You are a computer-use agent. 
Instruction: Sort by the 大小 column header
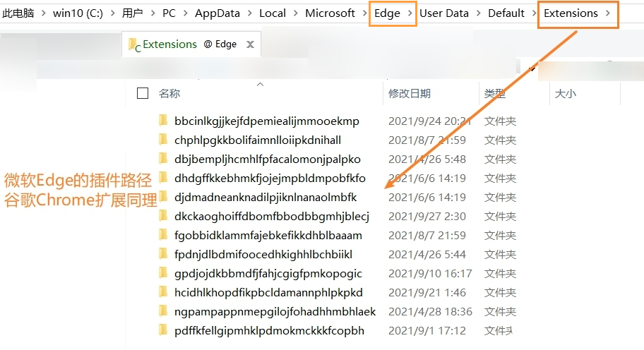[565, 94]
